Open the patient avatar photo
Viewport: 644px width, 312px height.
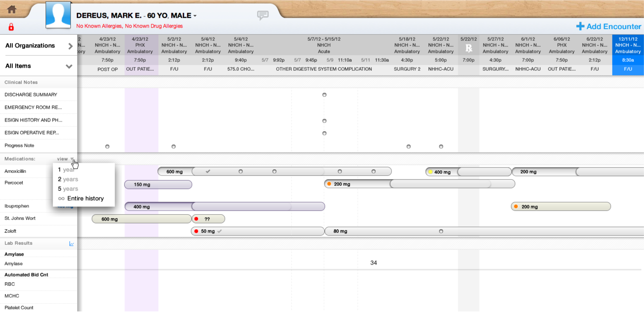pyautogui.click(x=58, y=15)
